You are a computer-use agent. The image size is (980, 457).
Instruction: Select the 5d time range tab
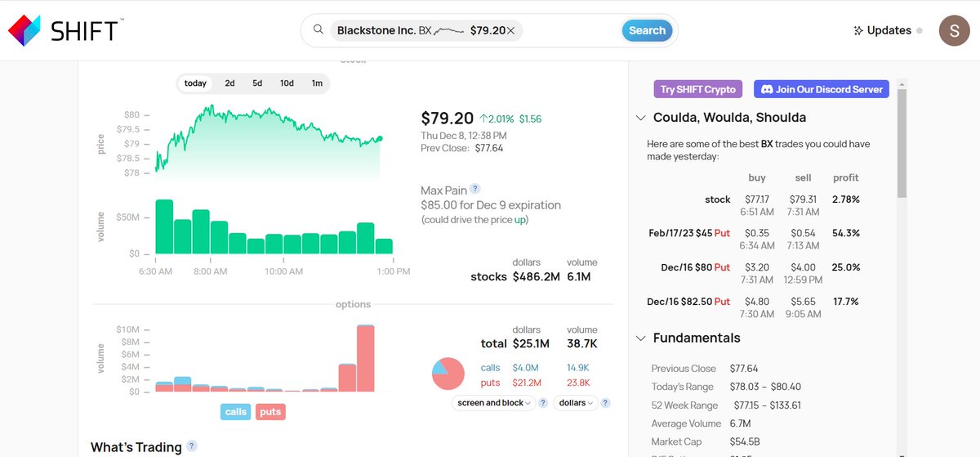[x=257, y=83]
